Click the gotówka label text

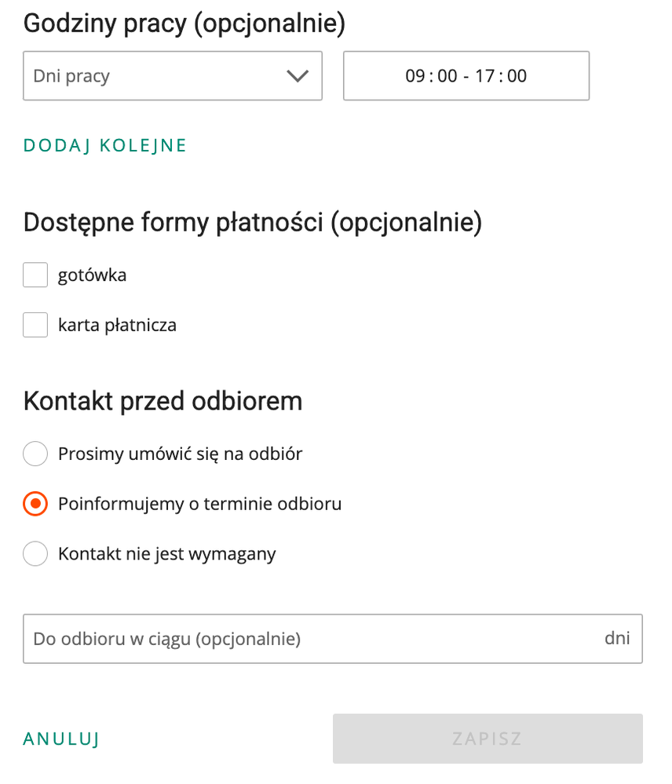[x=92, y=275]
